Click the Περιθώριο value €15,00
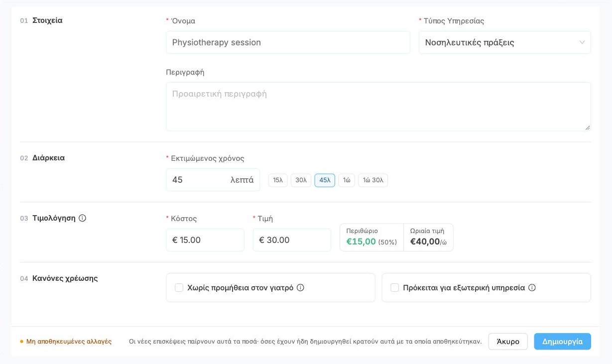612x364 pixels. point(361,242)
